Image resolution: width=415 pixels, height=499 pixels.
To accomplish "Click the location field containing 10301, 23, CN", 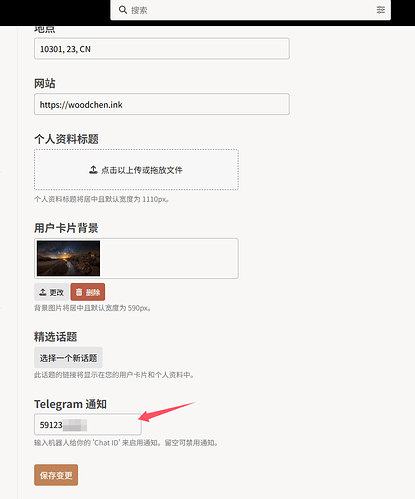I will 162,49.
